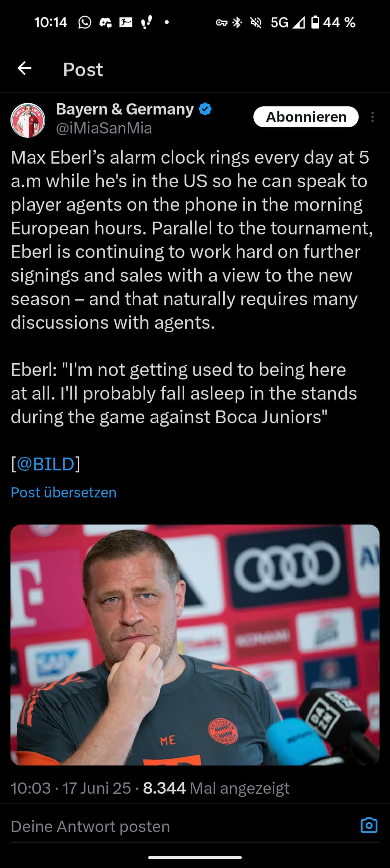Tap WhatsApp notification icon in status bar
Image resolution: width=390 pixels, height=868 pixels.
coord(85,22)
